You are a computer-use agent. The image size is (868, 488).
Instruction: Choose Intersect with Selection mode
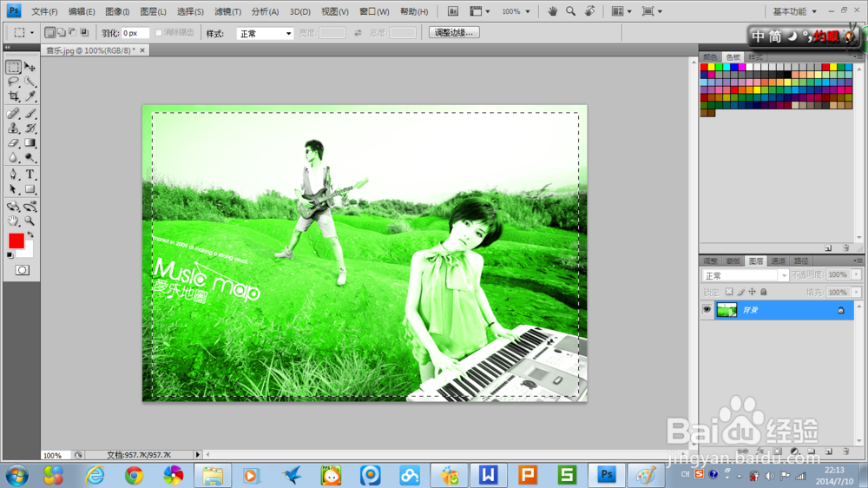point(84,33)
